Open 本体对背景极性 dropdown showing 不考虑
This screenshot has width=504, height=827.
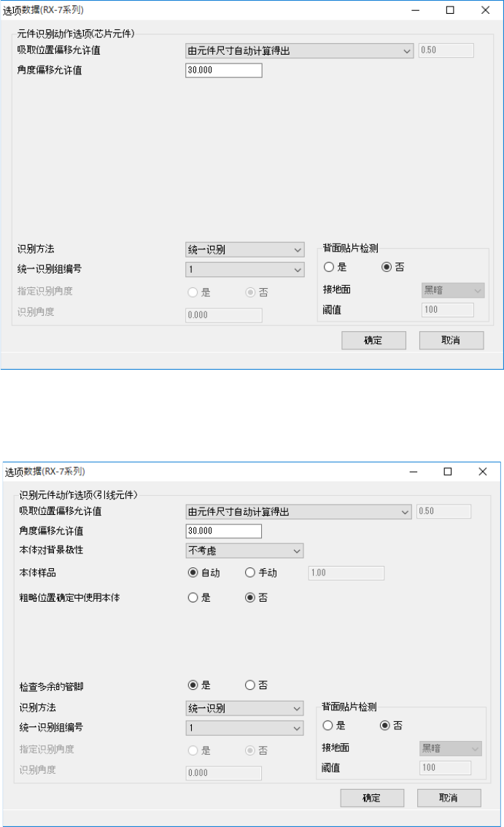pos(245,551)
